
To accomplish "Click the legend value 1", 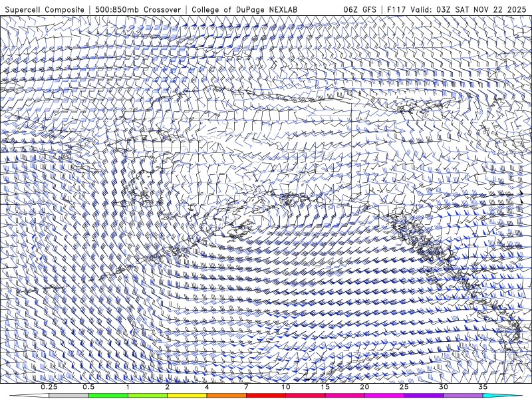I will 128,387.
